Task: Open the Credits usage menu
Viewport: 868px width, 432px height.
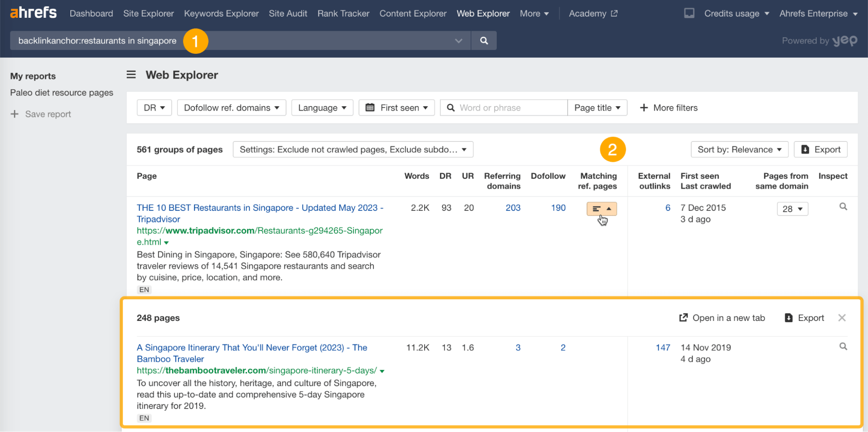Action: (736, 13)
